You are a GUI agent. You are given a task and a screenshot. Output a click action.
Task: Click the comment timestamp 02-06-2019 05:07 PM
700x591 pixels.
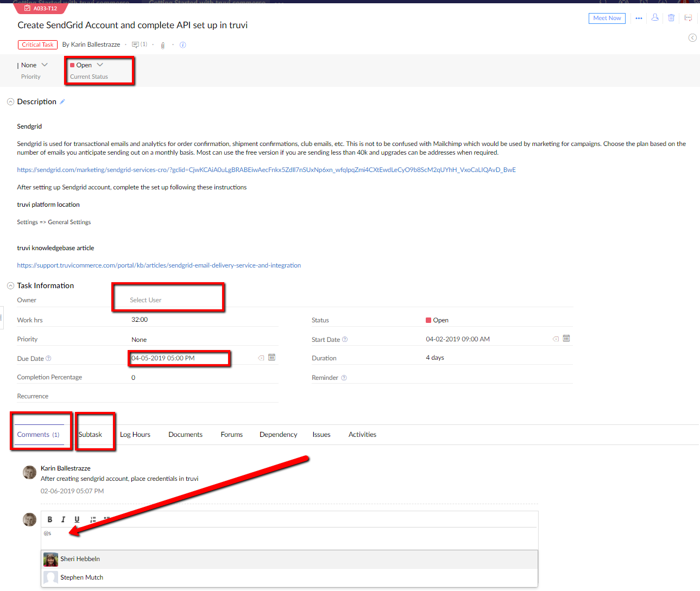click(x=72, y=491)
